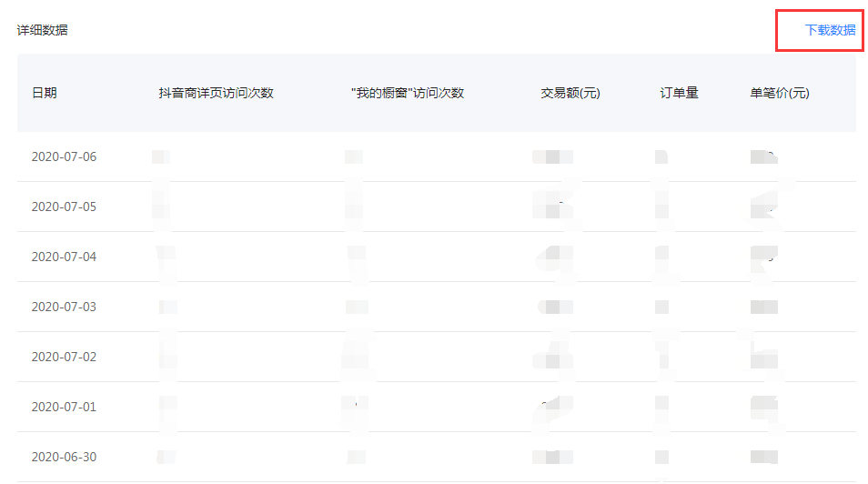Select the 2020-06-30 date row

coord(437,457)
